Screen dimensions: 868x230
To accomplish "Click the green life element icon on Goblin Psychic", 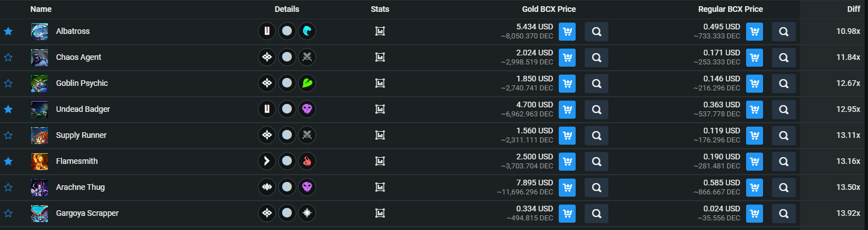I will [x=307, y=83].
